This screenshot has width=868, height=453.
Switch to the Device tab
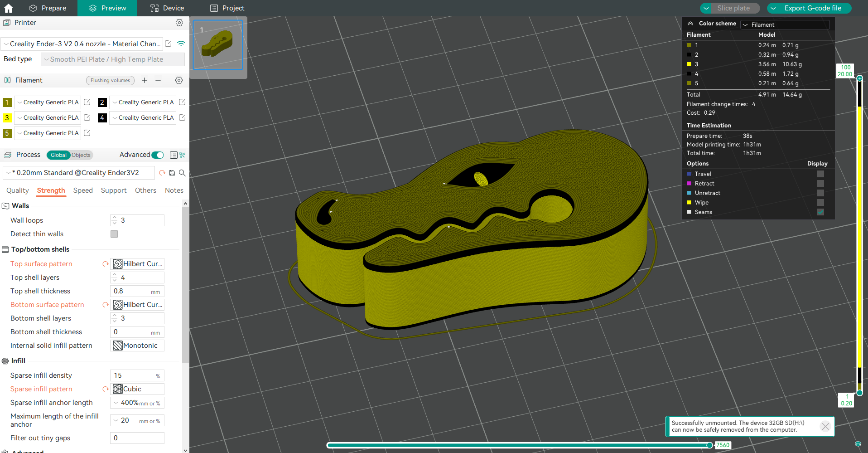[167, 8]
